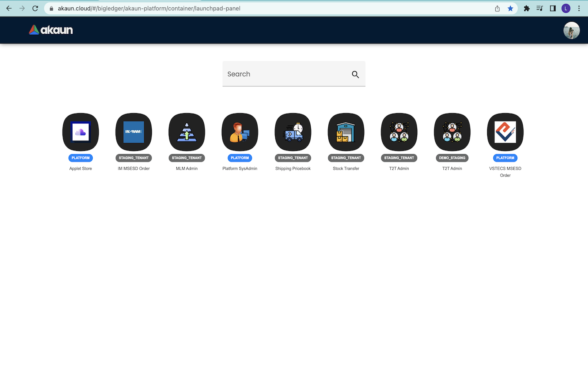Click the browser forward arrow
This screenshot has height=368, width=588.
(22, 8)
